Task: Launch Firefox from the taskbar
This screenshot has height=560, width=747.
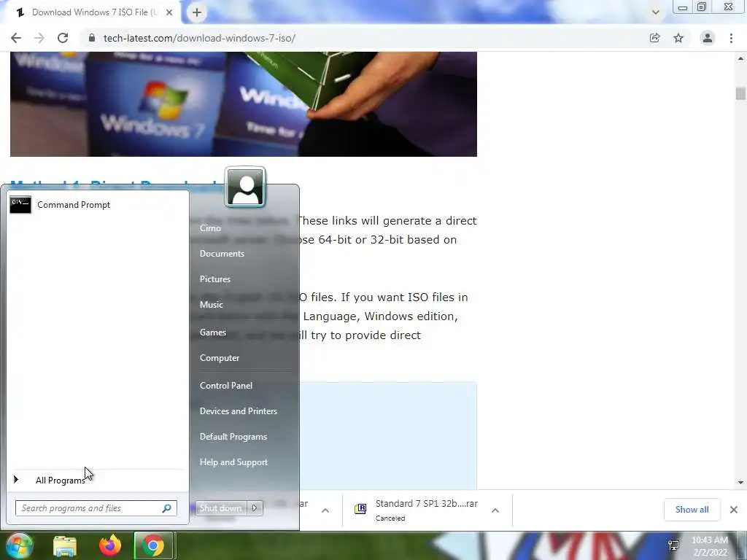Action: coord(109,545)
